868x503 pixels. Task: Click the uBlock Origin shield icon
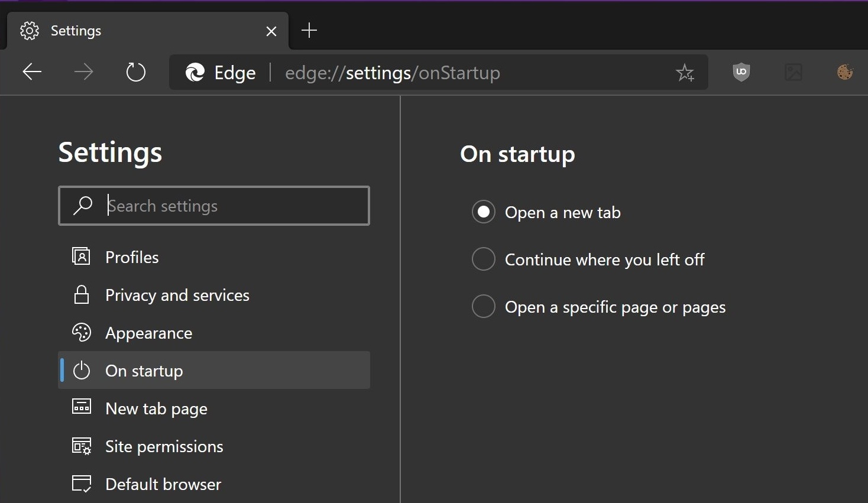tap(741, 72)
